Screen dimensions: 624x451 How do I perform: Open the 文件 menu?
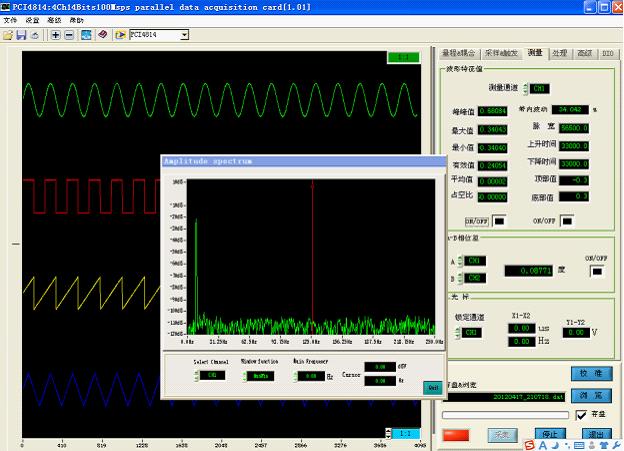tap(9, 19)
